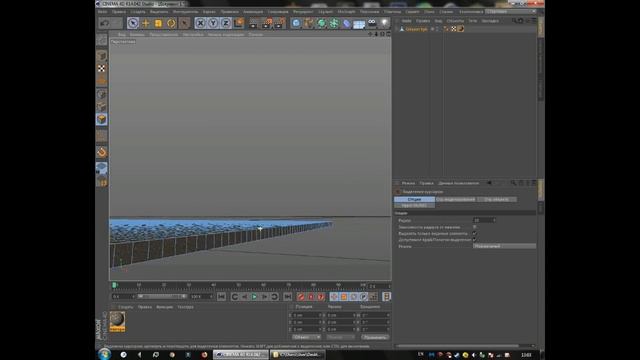This screenshot has width=640, height=360.
Task: Open the Mode dropdown in attributes
Action: pyautogui.click(x=504, y=246)
